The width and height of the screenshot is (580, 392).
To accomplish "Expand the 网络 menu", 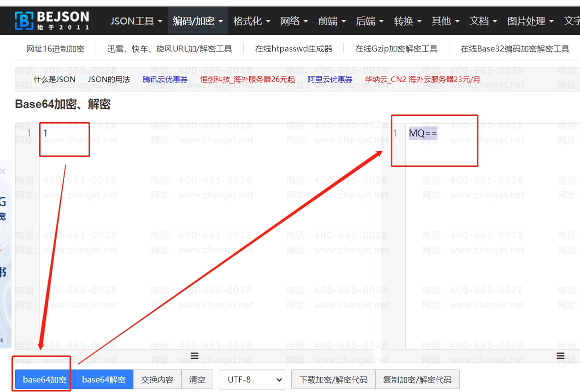I will tap(294, 21).
